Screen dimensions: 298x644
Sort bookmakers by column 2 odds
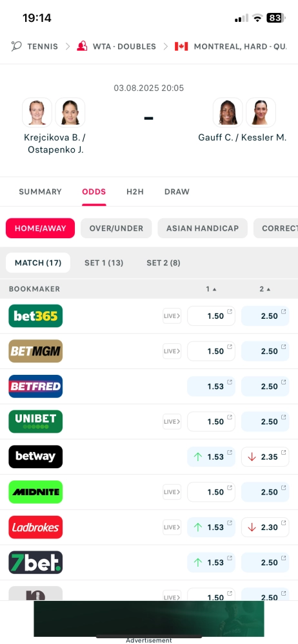coord(265,289)
